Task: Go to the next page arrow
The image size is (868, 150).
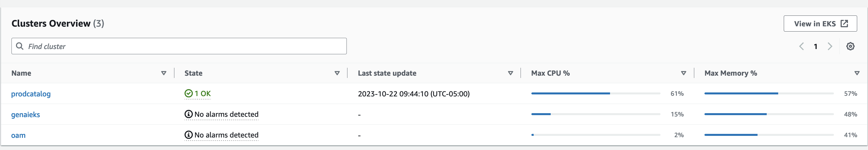Action: click(830, 46)
